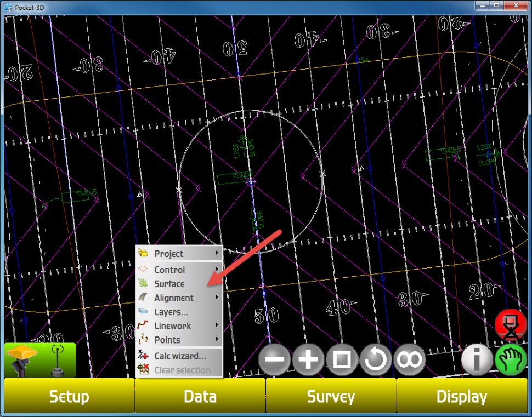Viewport: 532px width, 417px height.
Task: Click the rotate view circular arrow button
Action: [376, 360]
